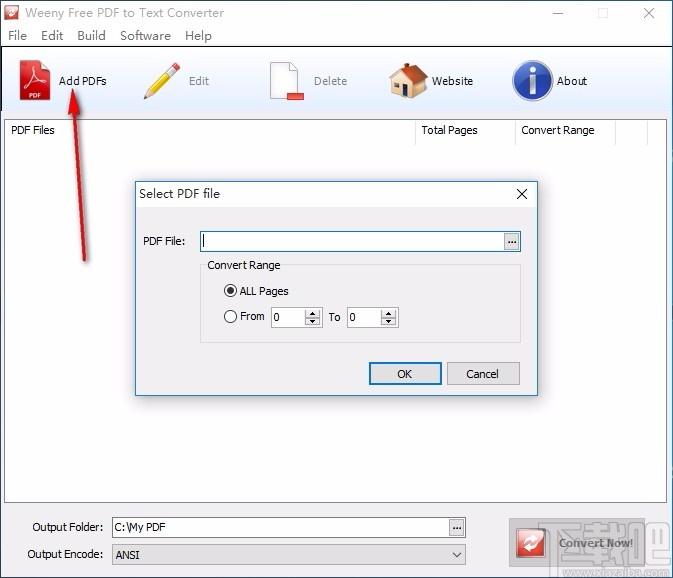
Task: Click the Website label in toolbar
Action: click(x=452, y=81)
